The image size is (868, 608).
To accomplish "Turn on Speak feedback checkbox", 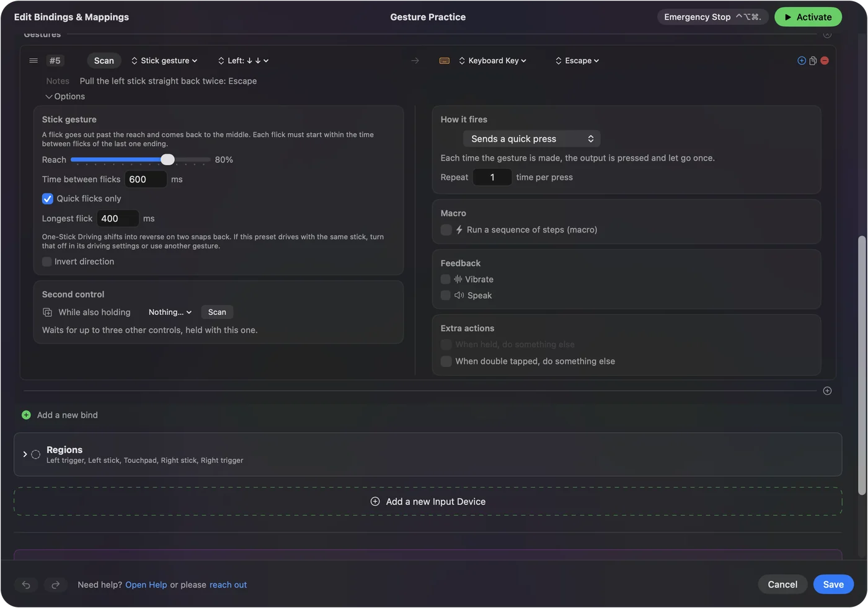I will click(446, 296).
